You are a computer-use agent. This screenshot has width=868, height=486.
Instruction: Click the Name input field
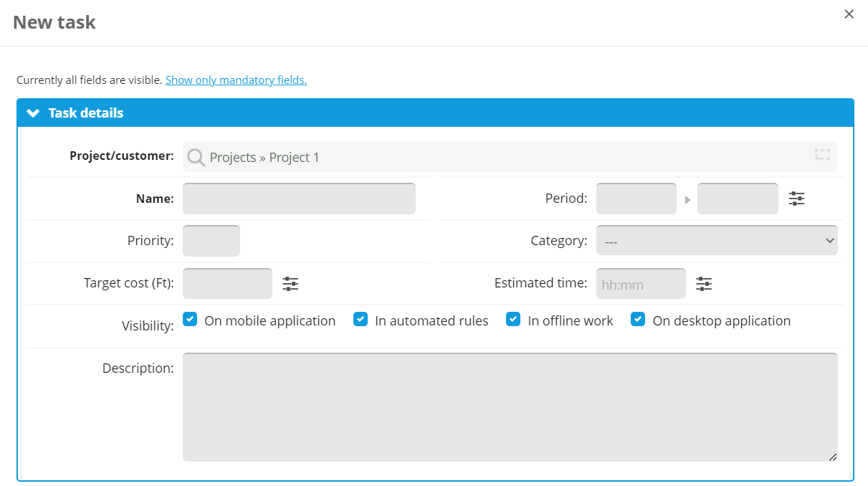click(299, 199)
